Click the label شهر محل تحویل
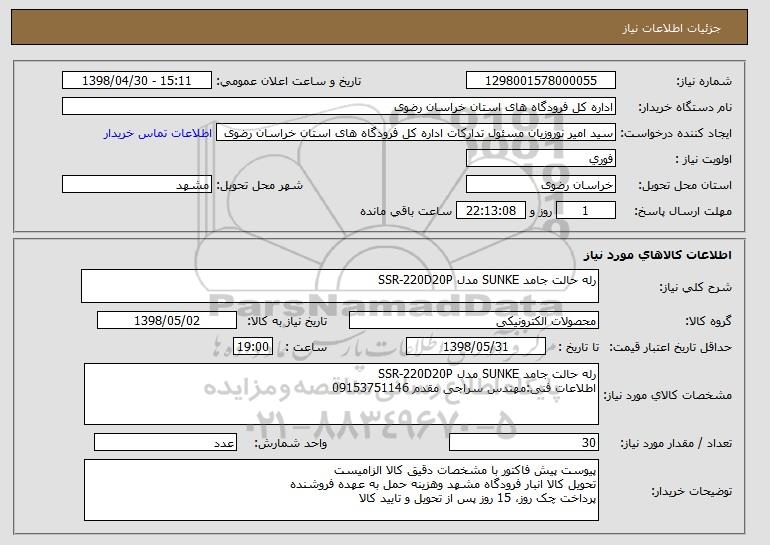 (x=260, y=185)
